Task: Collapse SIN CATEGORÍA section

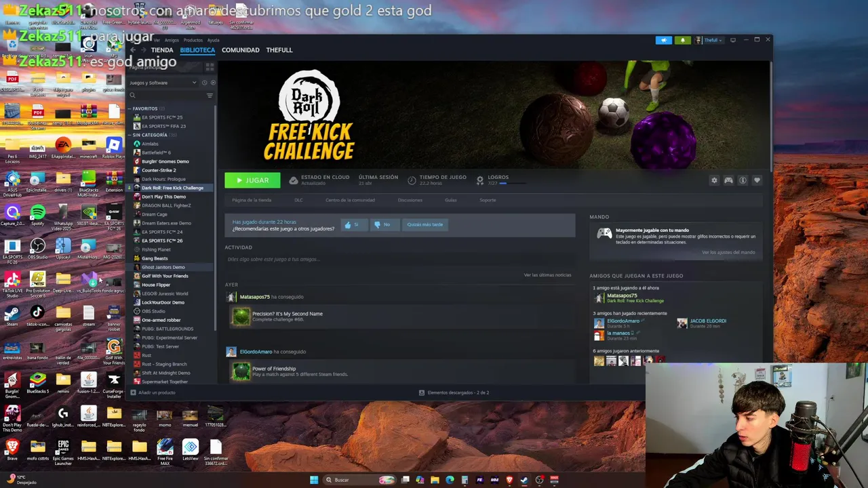Action: click(129, 135)
